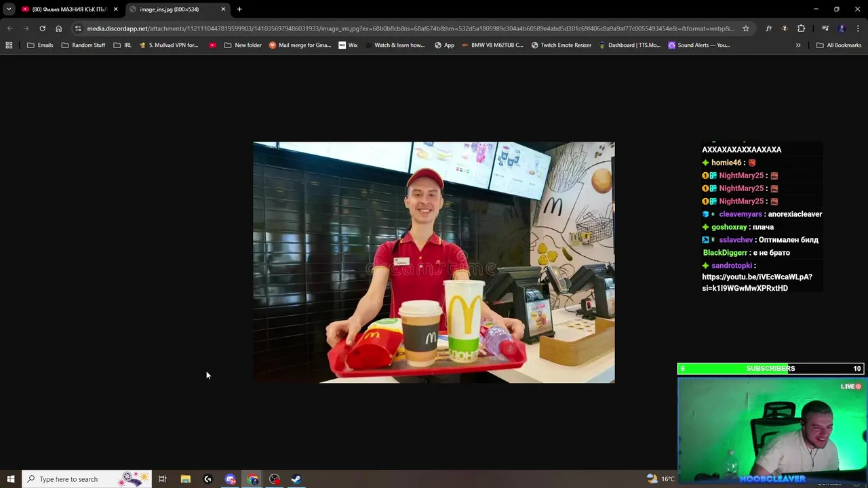Open the Windows Start menu
This screenshot has width=868, height=488.
[11, 479]
